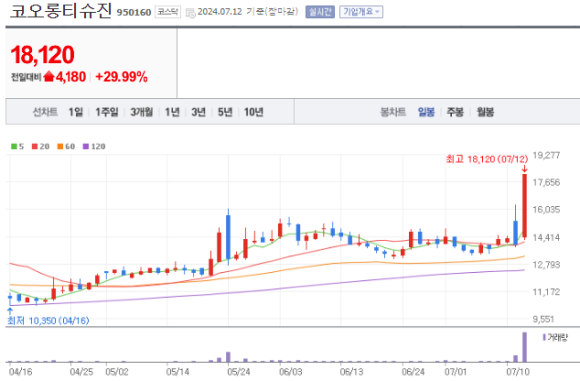This screenshot has height=381, width=580.
Task: Click the tallest purple volume bar
Action: 525,347
